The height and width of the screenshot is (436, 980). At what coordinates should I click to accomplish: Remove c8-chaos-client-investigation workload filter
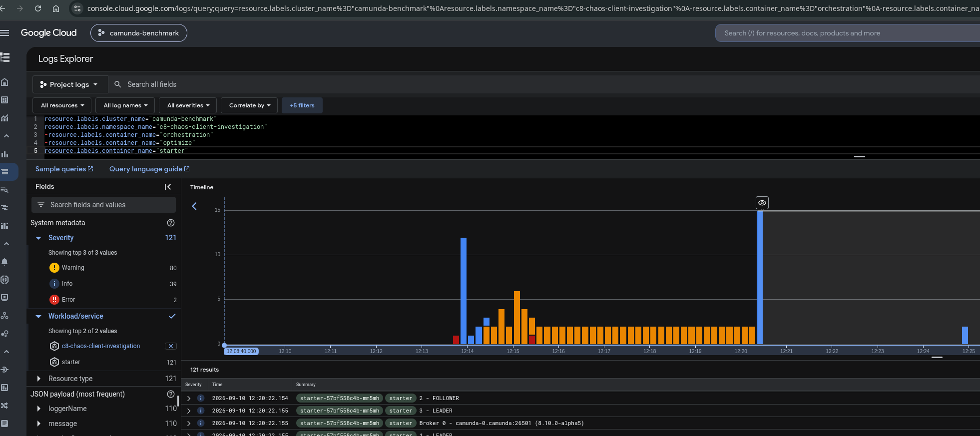point(171,346)
